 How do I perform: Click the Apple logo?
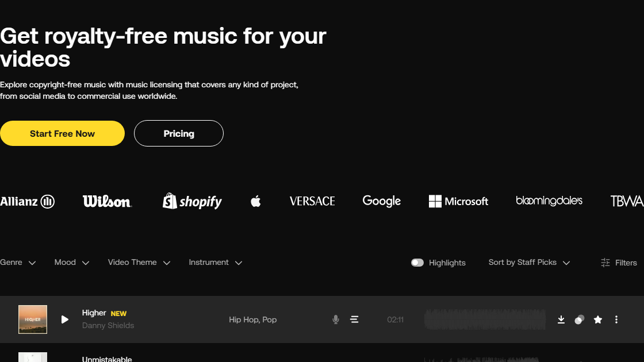pyautogui.click(x=255, y=201)
